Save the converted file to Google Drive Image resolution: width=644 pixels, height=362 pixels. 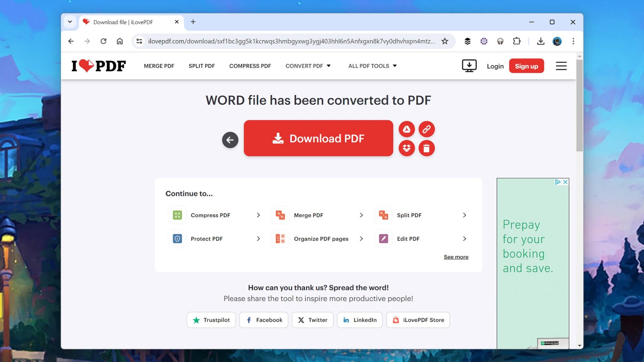[x=407, y=129]
